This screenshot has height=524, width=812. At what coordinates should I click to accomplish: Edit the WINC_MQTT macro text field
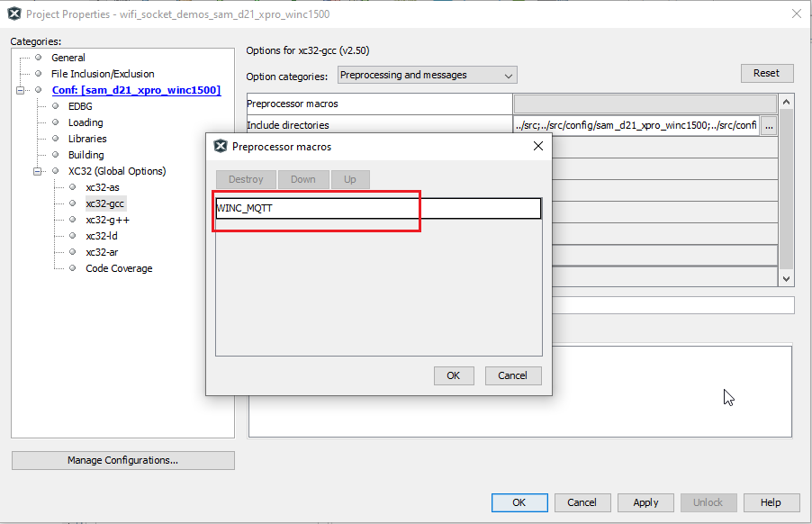point(316,208)
